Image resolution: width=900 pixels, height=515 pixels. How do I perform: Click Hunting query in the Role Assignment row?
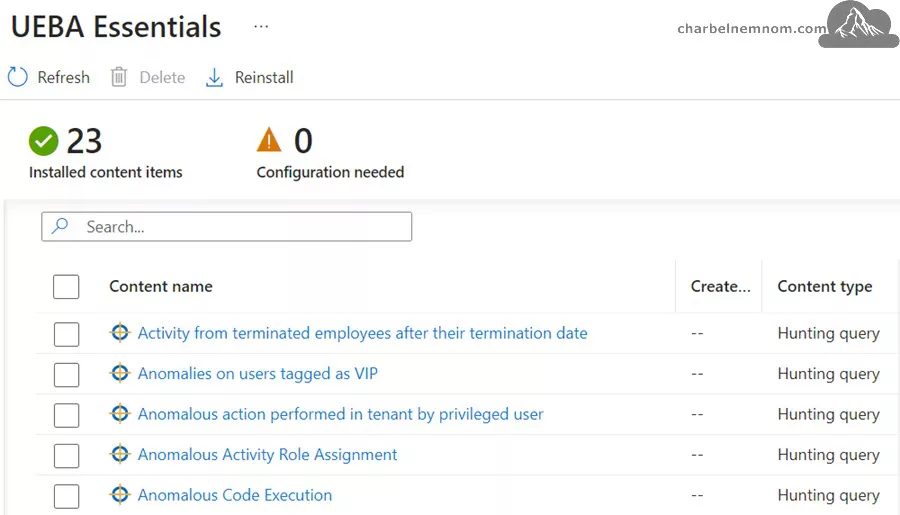828,455
